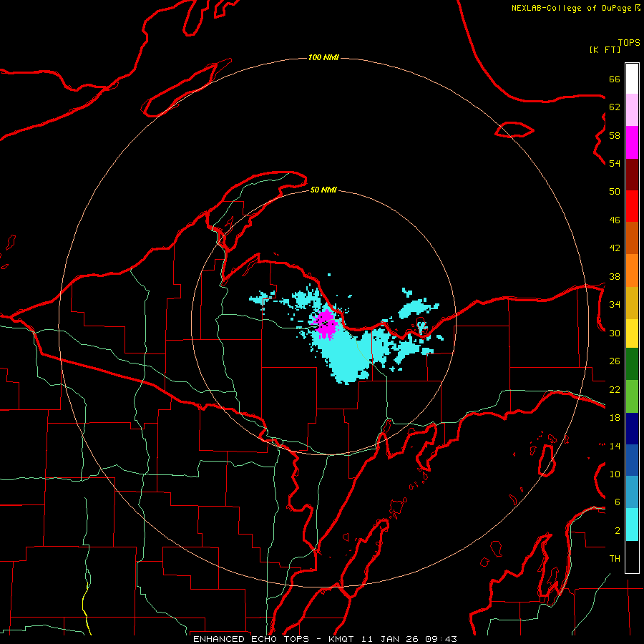Select the light green legend swatch
644x644 pixels.
[632, 396]
